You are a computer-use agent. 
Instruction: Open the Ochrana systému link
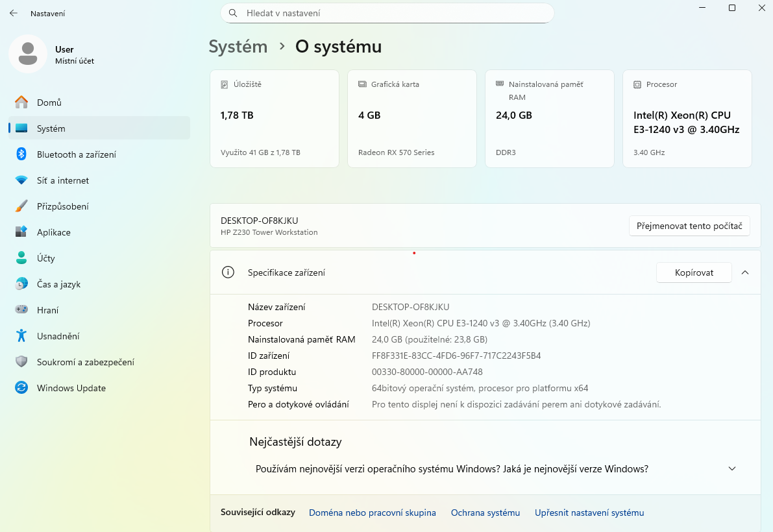click(485, 512)
